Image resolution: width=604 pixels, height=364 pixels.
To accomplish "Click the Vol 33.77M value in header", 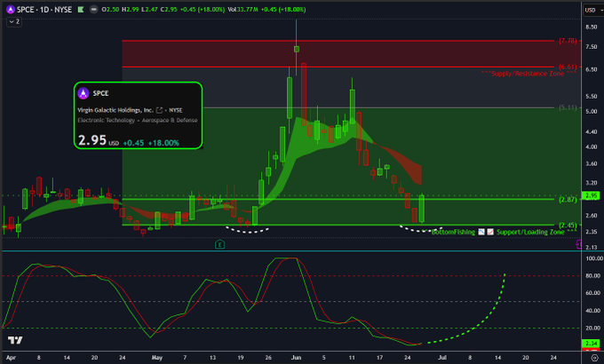I will pyautogui.click(x=243, y=9).
